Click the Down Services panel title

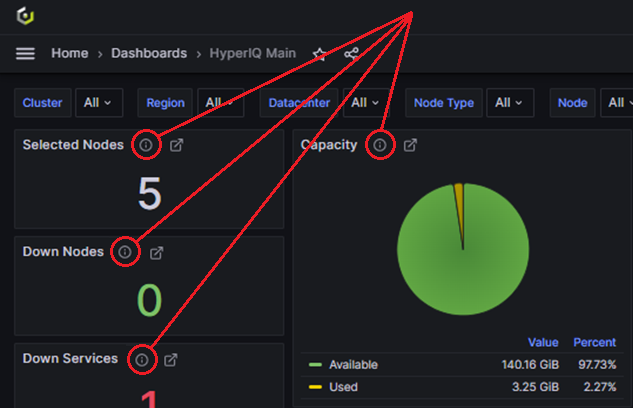coord(70,359)
